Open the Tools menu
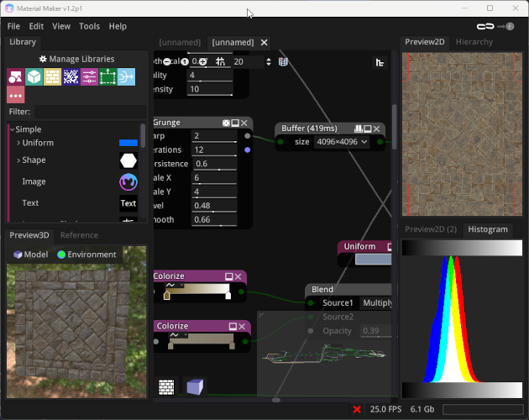This screenshot has height=420, width=529. tap(89, 26)
